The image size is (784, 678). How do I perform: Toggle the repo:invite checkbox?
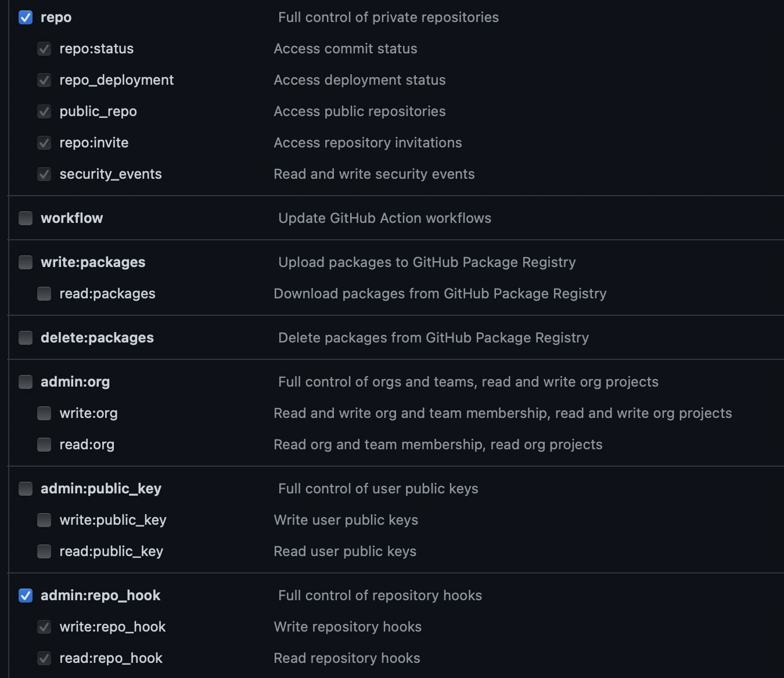coord(44,143)
